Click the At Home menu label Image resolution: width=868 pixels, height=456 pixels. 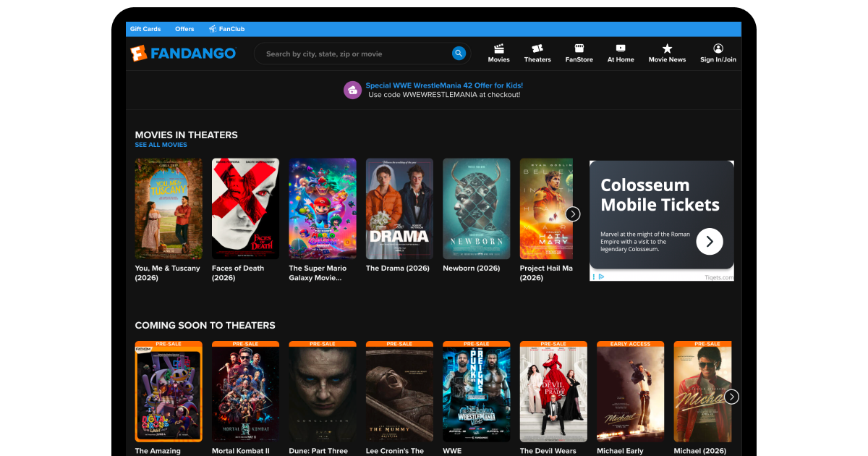pyautogui.click(x=621, y=60)
